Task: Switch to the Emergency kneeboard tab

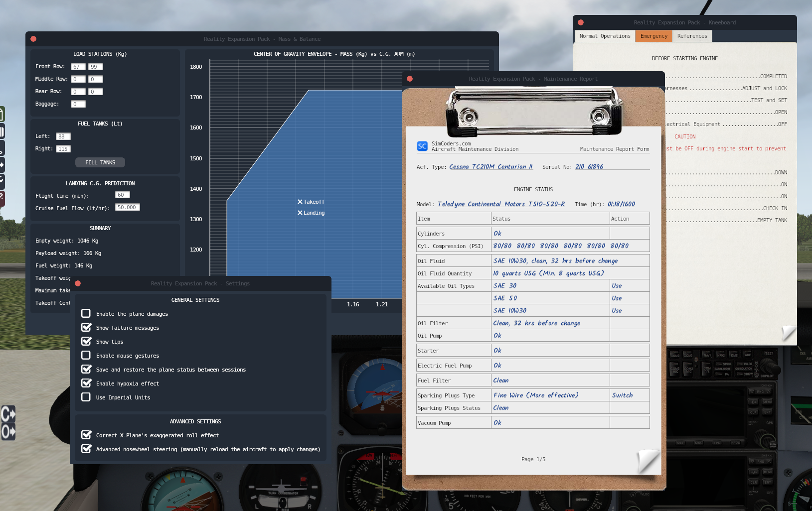Action: tap(653, 36)
